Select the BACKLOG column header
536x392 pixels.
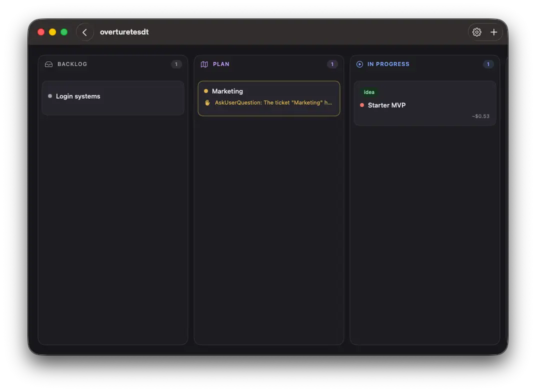pyautogui.click(x=72, y=64)
